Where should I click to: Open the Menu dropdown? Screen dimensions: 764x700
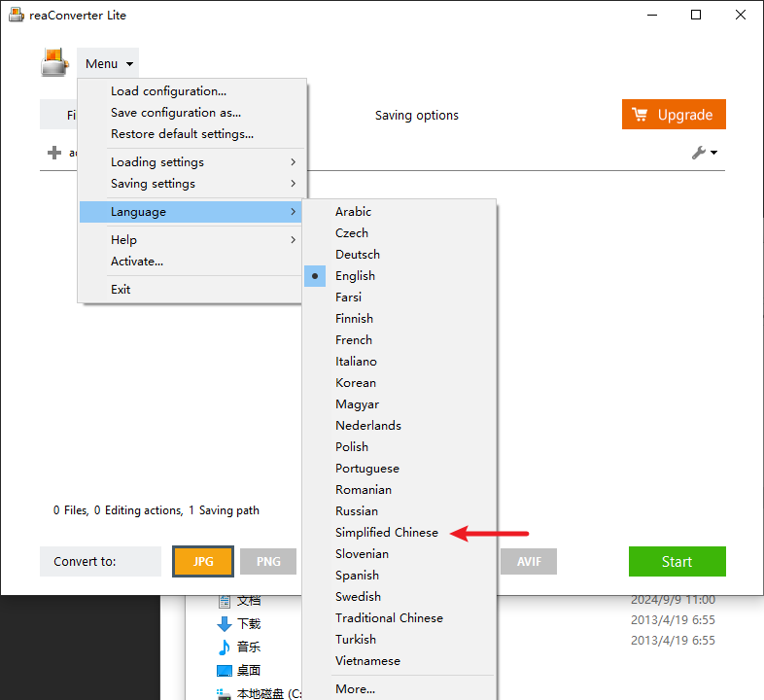pos(108,64)
